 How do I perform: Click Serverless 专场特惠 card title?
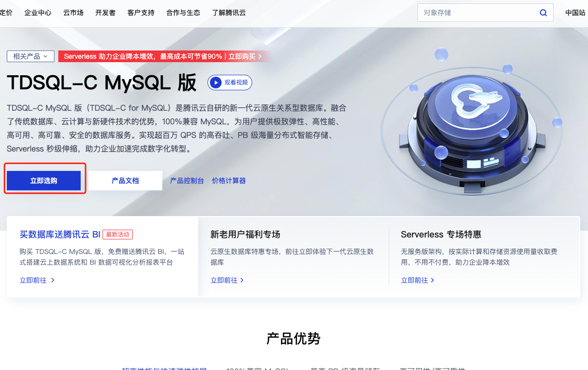point(441,234)
